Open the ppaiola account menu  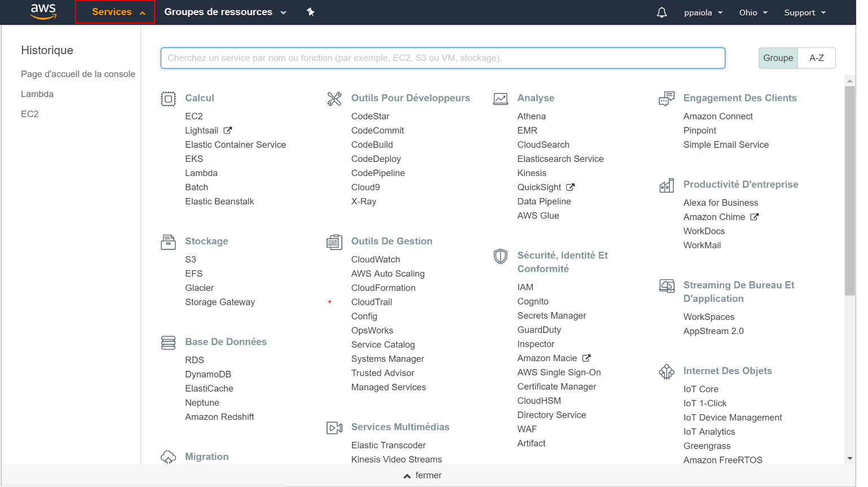click(x=703, y=12)
